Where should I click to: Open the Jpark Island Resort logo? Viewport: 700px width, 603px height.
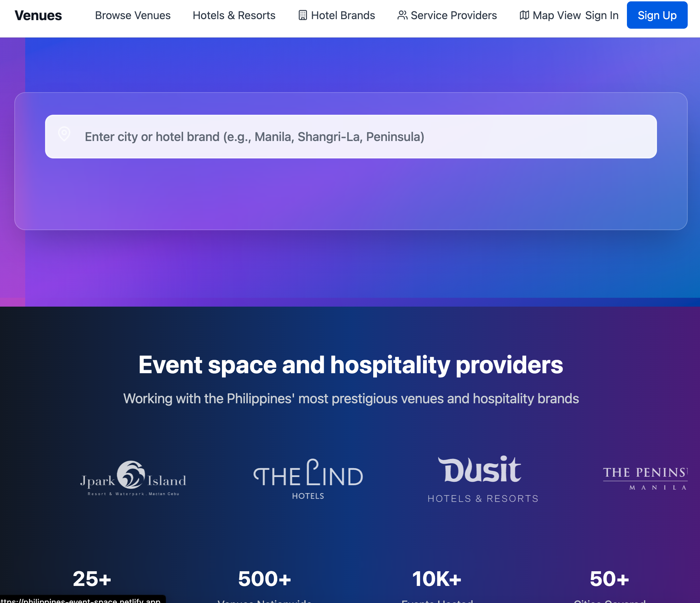(x=133, y=478)
